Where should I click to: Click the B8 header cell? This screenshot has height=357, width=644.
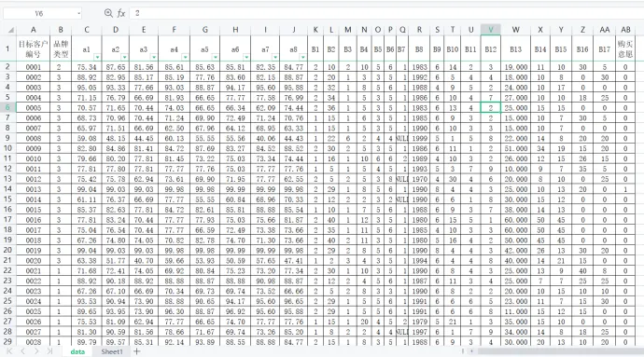coord(419,48)
